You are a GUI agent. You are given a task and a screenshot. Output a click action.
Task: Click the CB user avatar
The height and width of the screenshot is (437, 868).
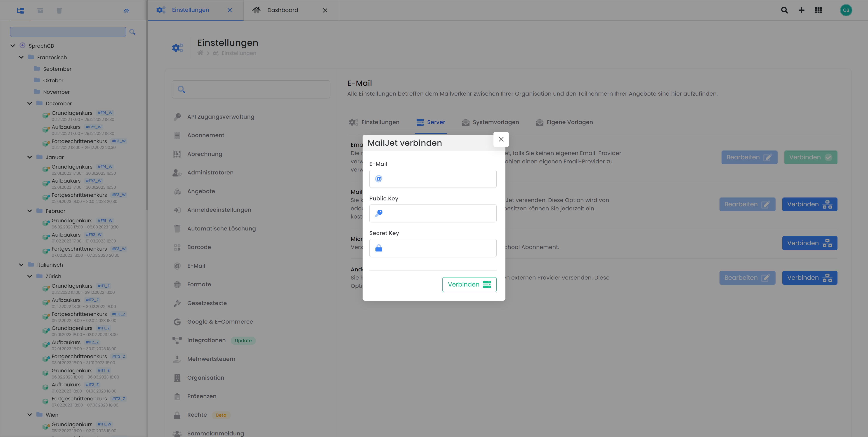pyautogui.click(x=846, y=10)
